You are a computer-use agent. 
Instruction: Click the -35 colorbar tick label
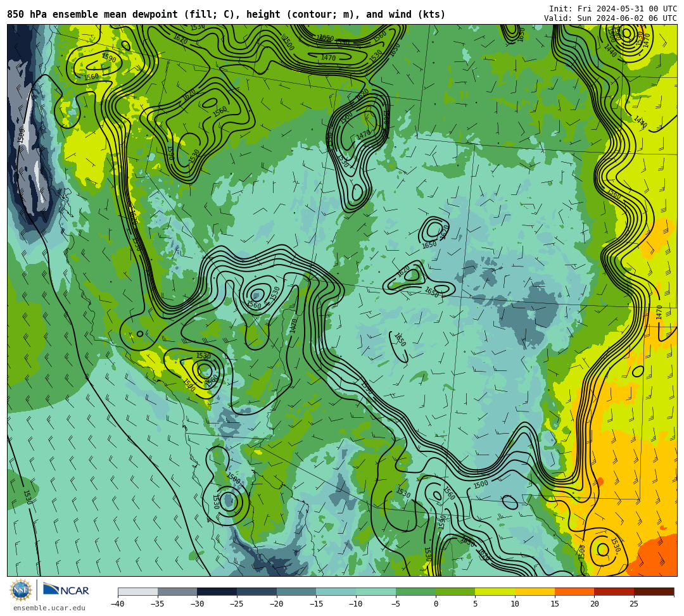point(158,604)
